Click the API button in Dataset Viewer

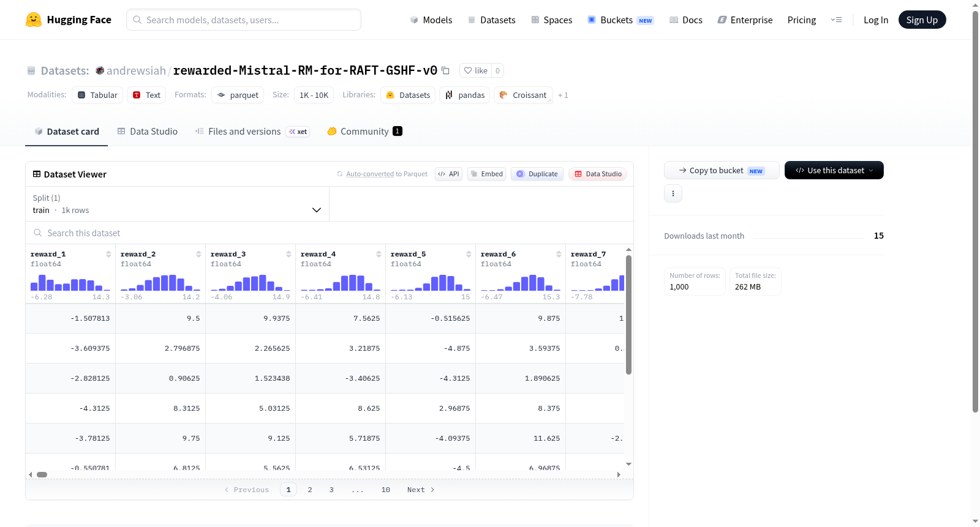click(448, 174)
